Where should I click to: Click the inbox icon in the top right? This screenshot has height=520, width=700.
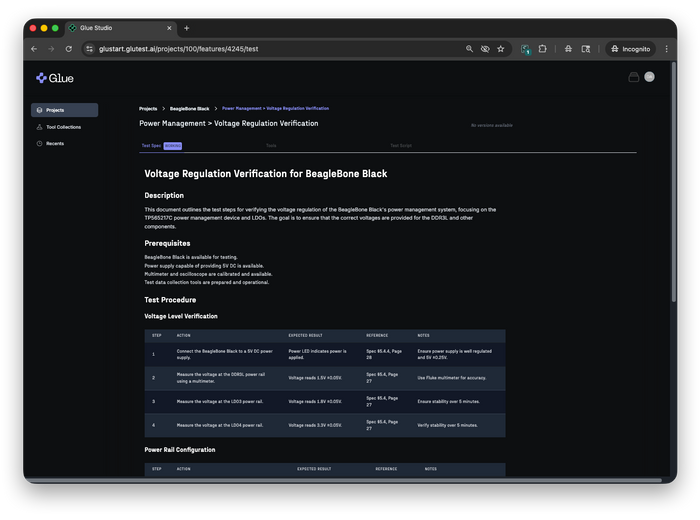coord(633,77)
